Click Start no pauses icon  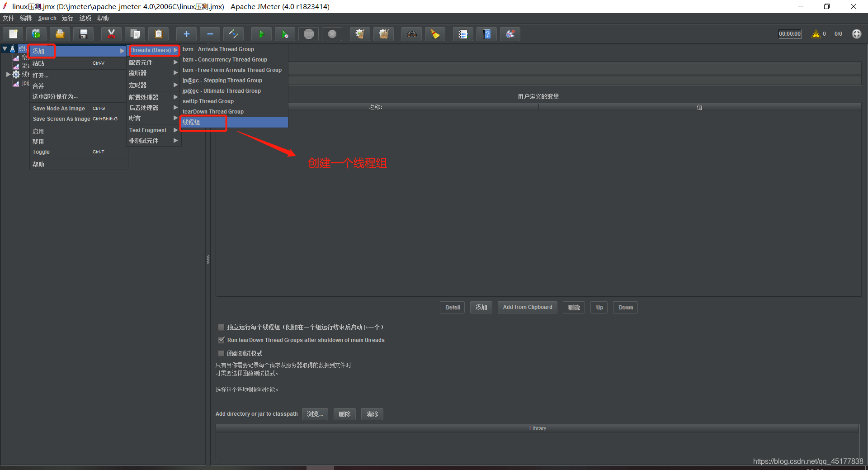(x=285, y=34)
